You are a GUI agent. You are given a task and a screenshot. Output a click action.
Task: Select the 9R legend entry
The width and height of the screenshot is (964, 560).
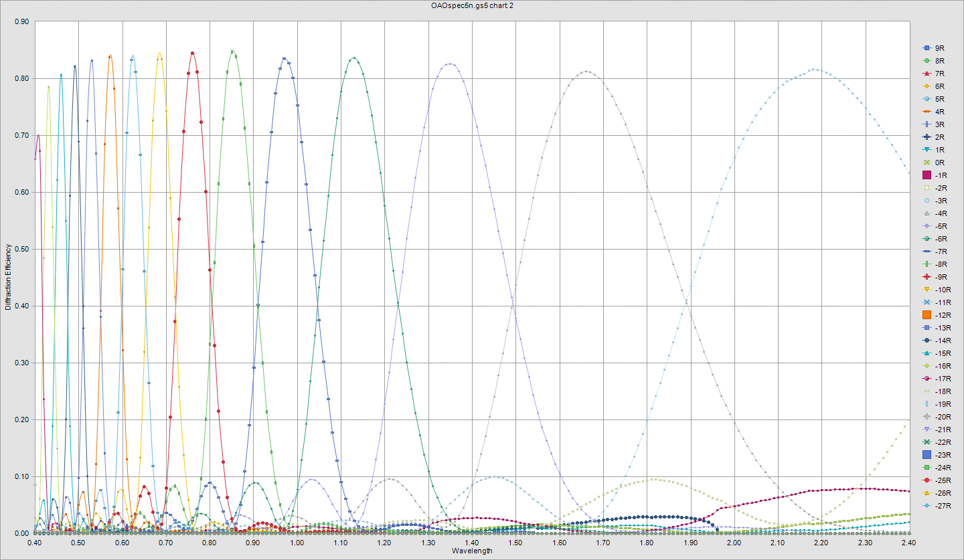[x=934, y=48]
